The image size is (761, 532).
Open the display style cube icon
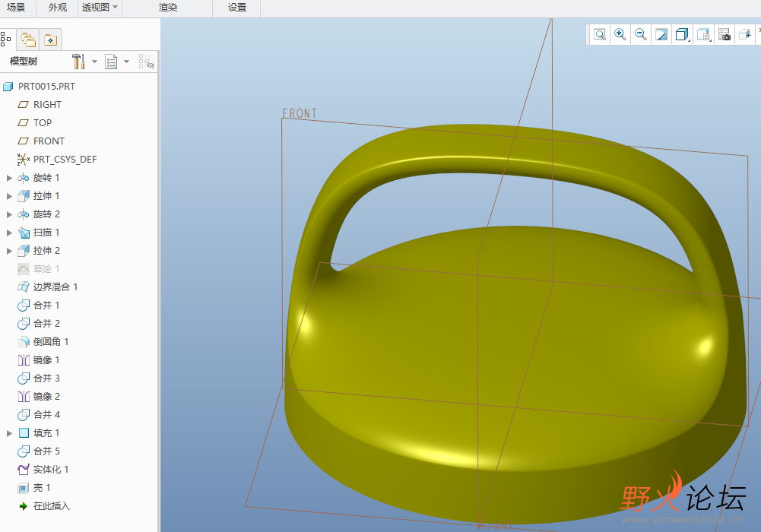[682, 34]
